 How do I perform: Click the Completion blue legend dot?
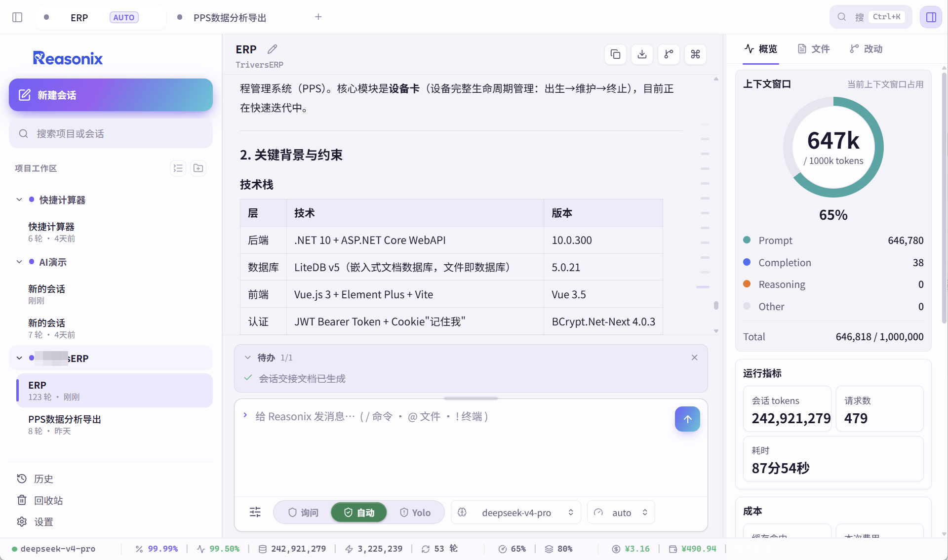click(747, 262)
